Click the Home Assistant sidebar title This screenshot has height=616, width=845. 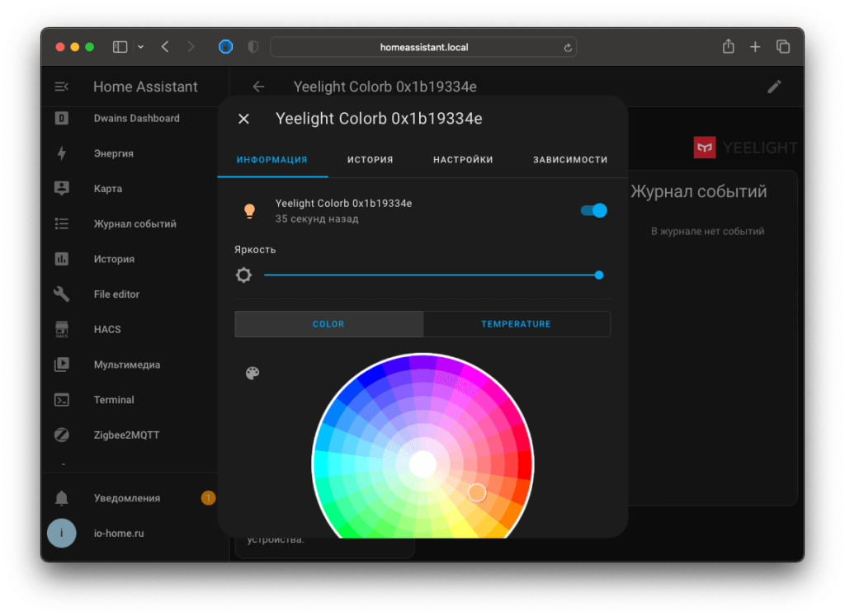point(145,87)
